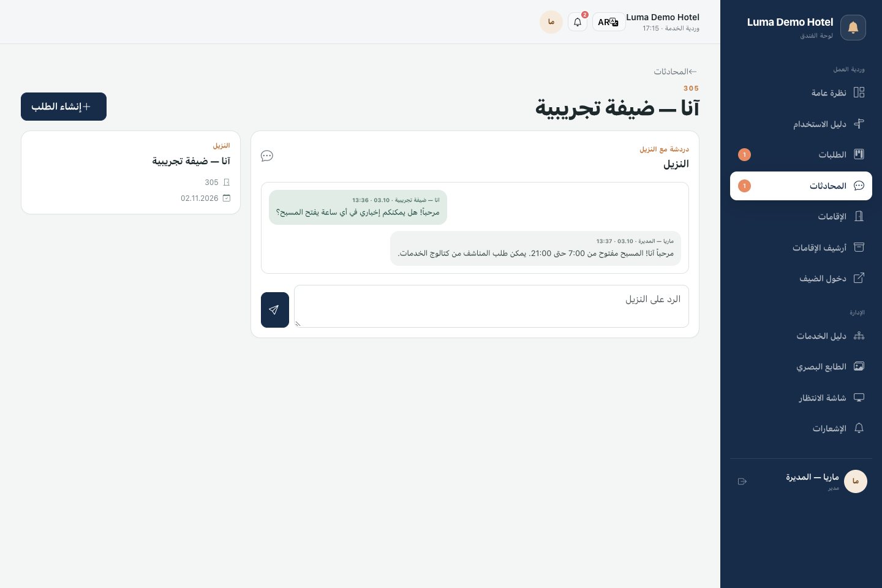The height and width of the screenshot is (588, 882).
Task: Click the orange 305 label above heading
Action: coord(691,88)
